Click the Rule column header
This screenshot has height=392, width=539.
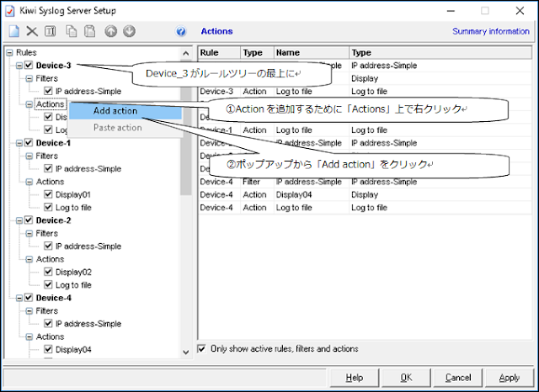(x=220, y=52)
